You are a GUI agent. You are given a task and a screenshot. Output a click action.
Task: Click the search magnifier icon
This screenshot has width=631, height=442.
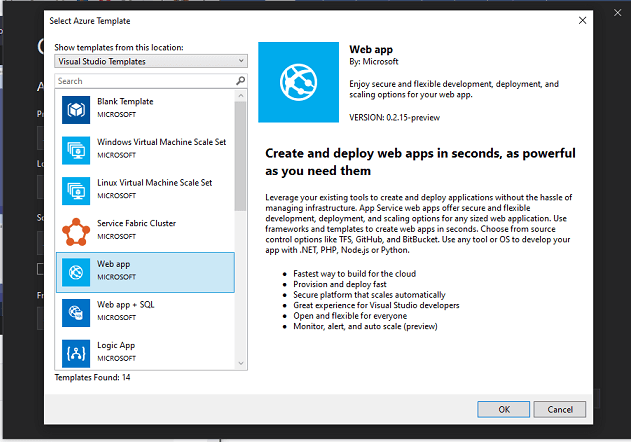coord(240,81)
